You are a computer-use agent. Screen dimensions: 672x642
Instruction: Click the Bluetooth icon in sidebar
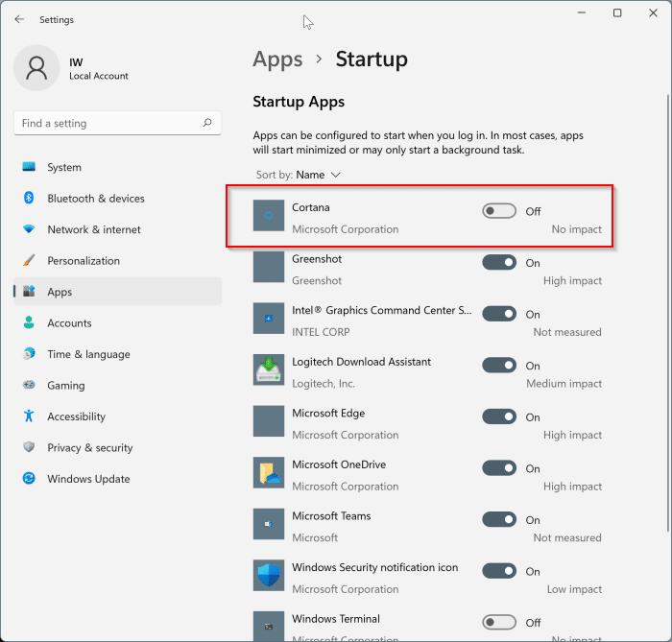(x=29, y=198)
